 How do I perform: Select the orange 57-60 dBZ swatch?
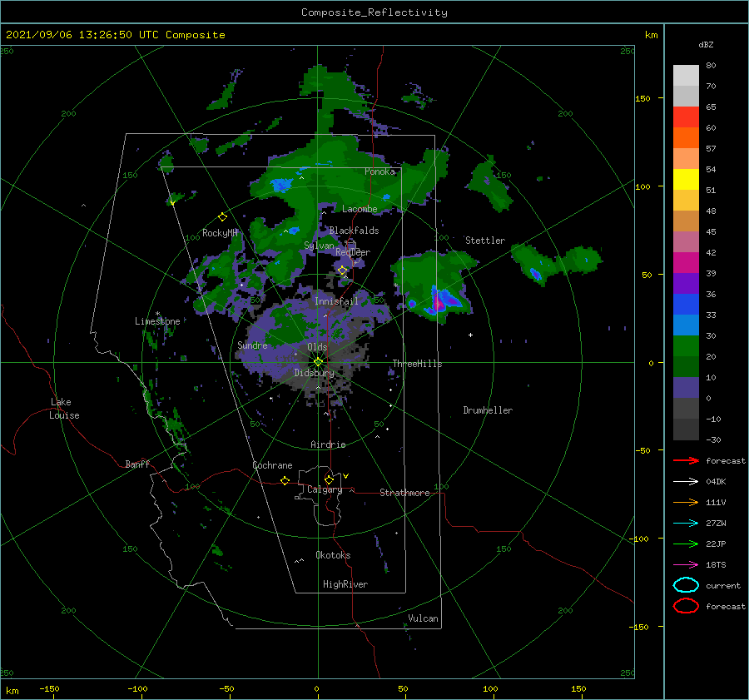(686, 138)
